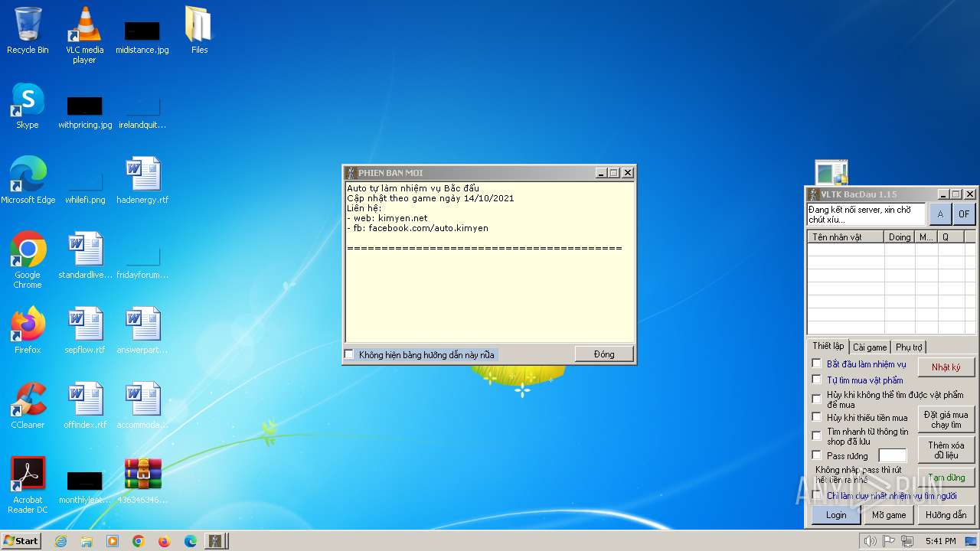Open the network icon in the system tray
The width and height of the screenshot is (980, 551).
[907, 541]
